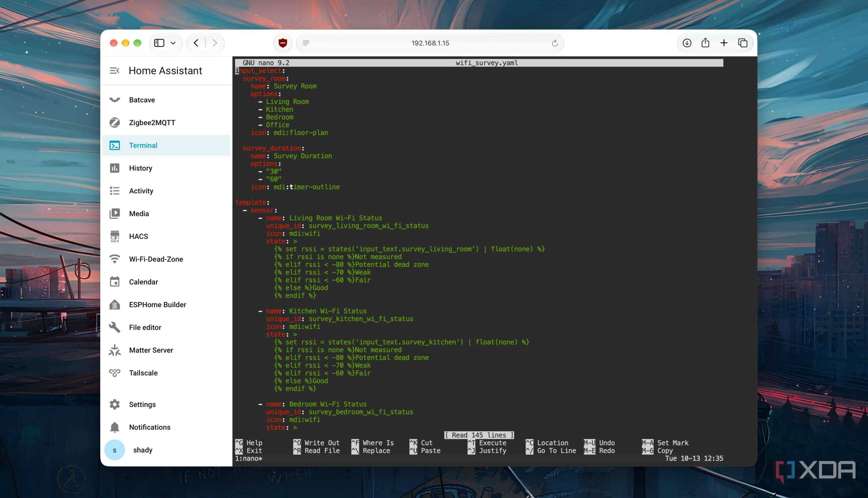
Task: Open Home Assistant Settings
Action: (x=166, y=404)
